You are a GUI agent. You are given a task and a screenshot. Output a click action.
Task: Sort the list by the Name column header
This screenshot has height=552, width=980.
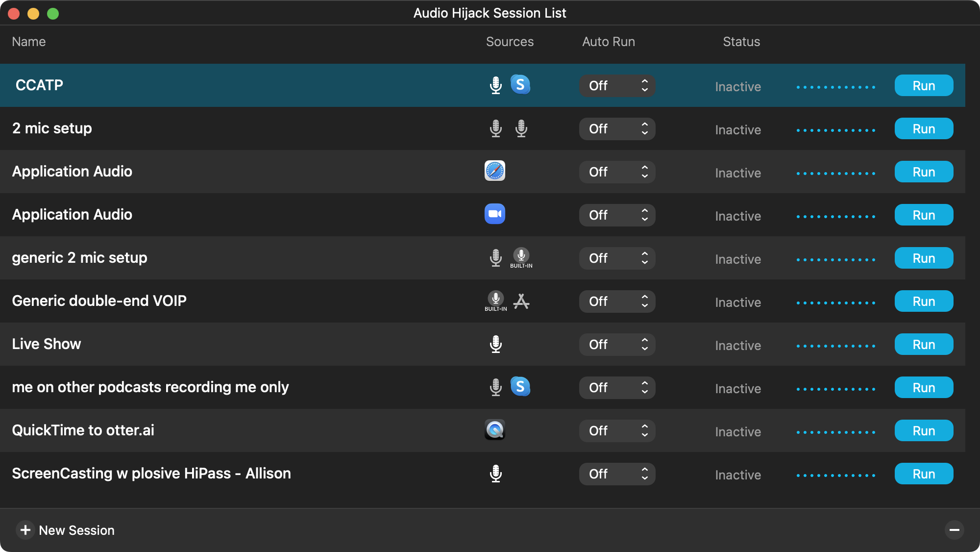click(x=29, y=42)
